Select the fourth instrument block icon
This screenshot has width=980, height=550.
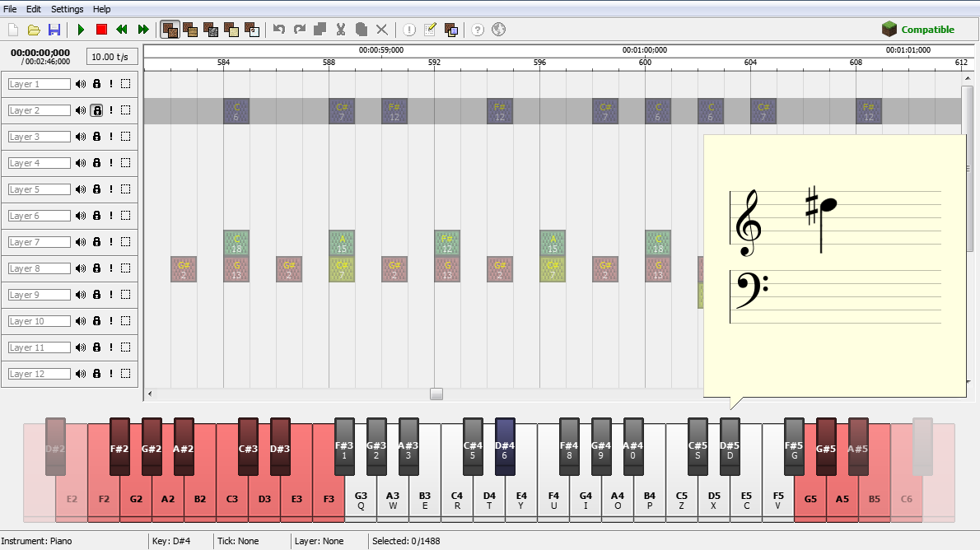pyautogui.click(x=232, y=30)
